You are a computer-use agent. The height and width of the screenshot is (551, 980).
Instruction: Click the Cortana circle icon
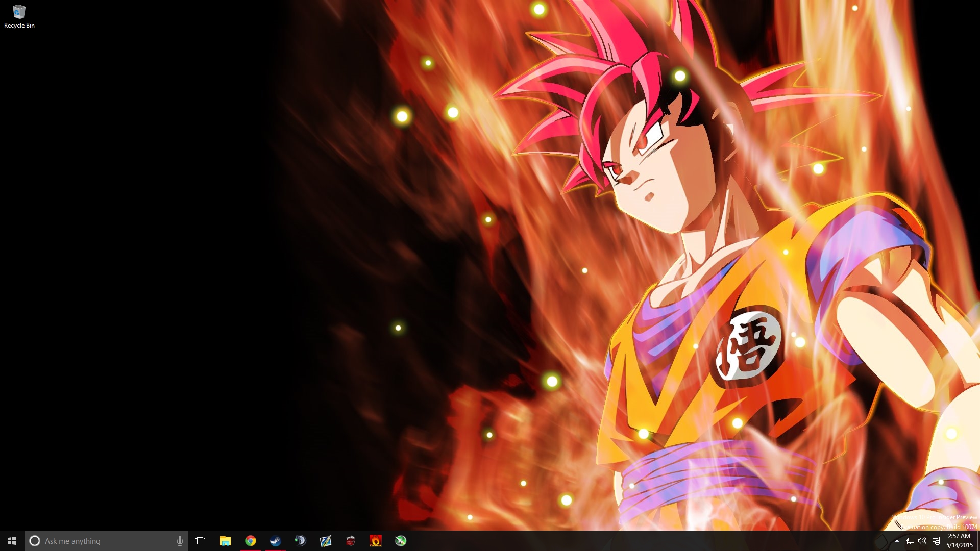pyautogui.click(x=35, y=541)
